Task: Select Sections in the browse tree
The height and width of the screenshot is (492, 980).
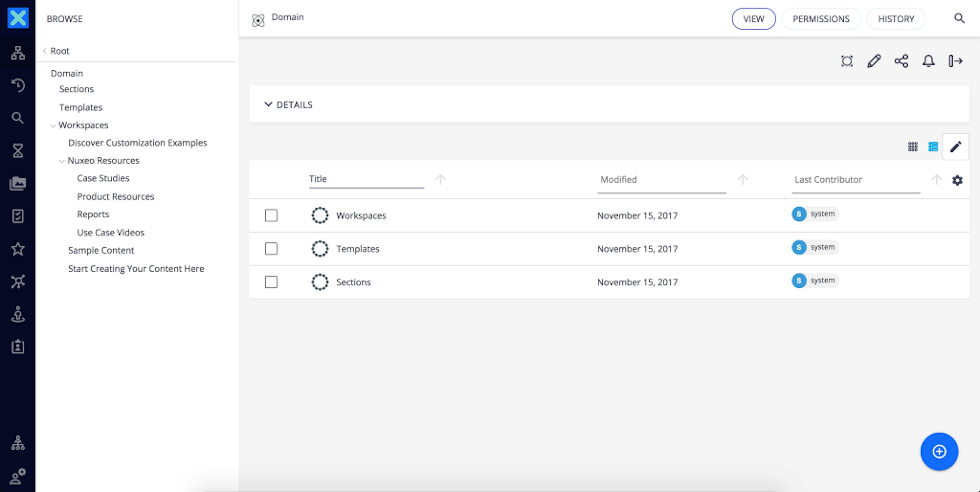Action: click(x=77, y=89)
